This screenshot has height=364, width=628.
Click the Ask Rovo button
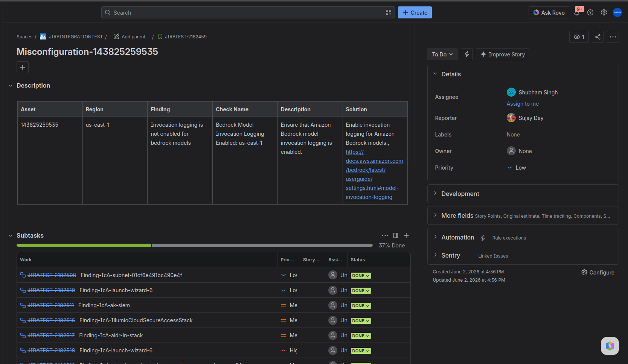[x=549, y=12]
